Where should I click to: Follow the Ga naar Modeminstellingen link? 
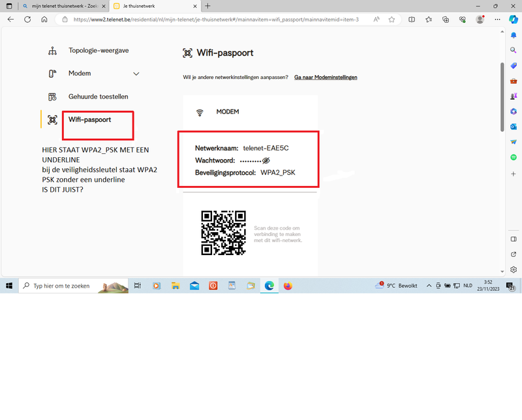(326, 78)
